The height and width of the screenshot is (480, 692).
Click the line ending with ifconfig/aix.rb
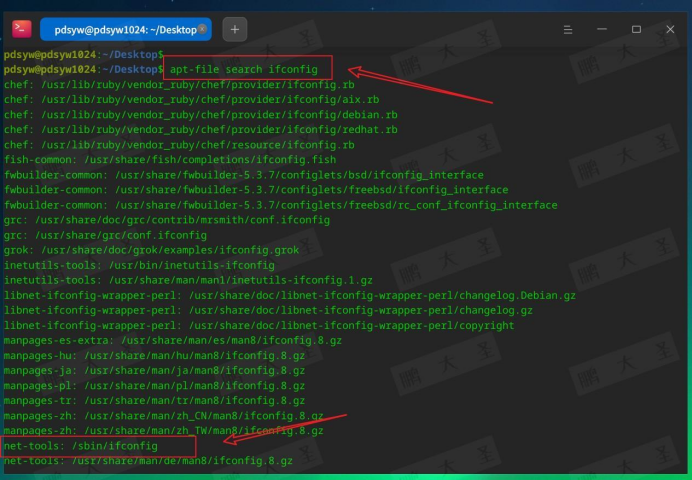(192, 100)
